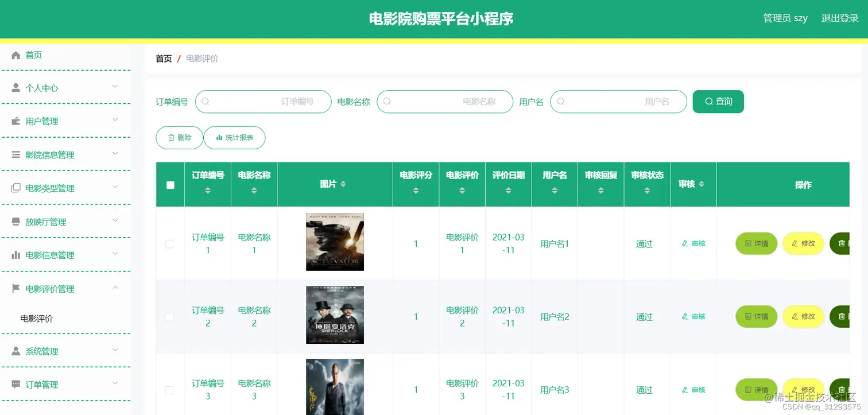Screen dimensions: 868x415
Task: Open the Sherlock poster thumbnail
Action: pos(335,315)
